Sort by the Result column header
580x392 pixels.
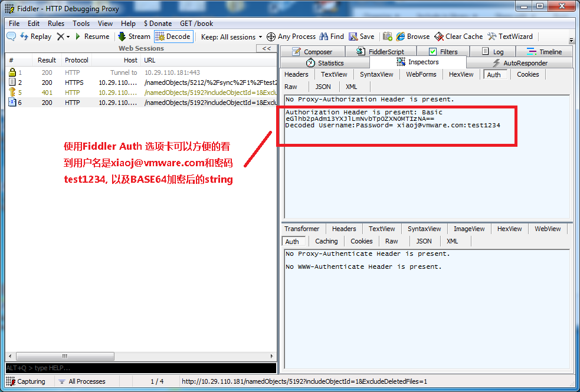47,60
